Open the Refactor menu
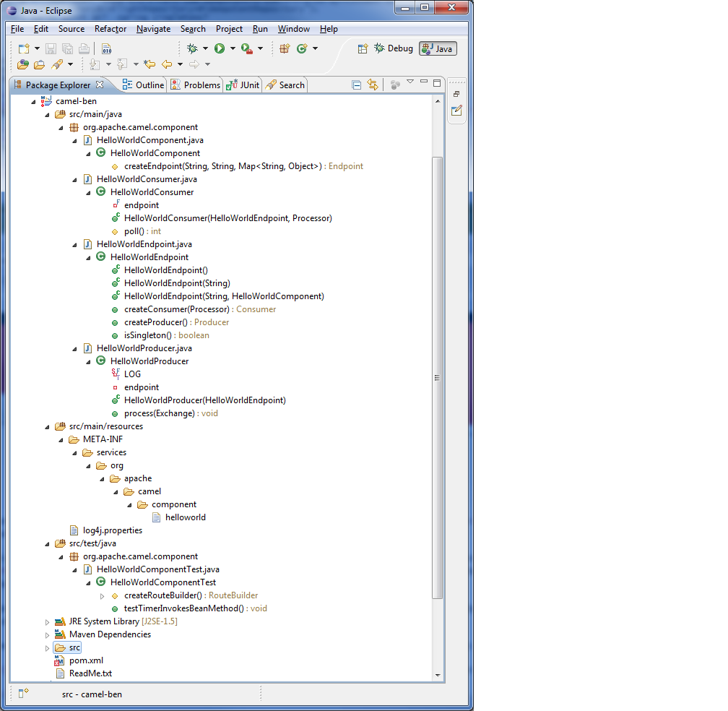This screenshot has height=711, width=728. [110, 29]
